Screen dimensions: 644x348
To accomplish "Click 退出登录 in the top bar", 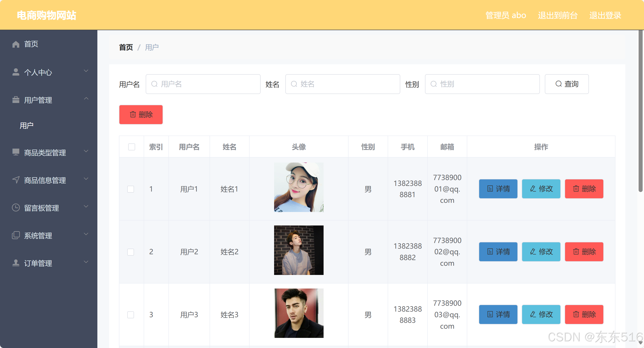I will [x=605, y=15].
